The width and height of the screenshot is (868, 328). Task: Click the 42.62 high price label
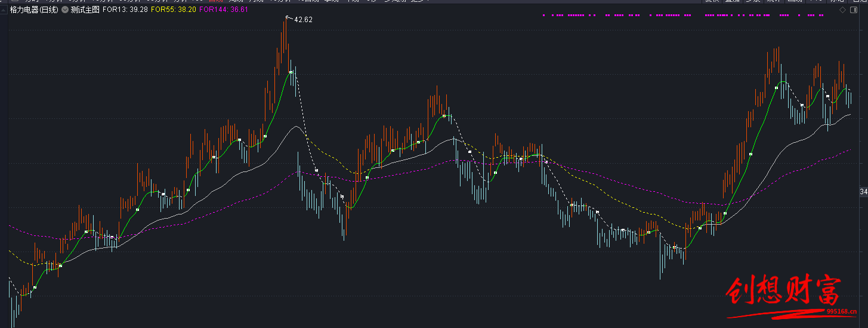tap(303, 20)
